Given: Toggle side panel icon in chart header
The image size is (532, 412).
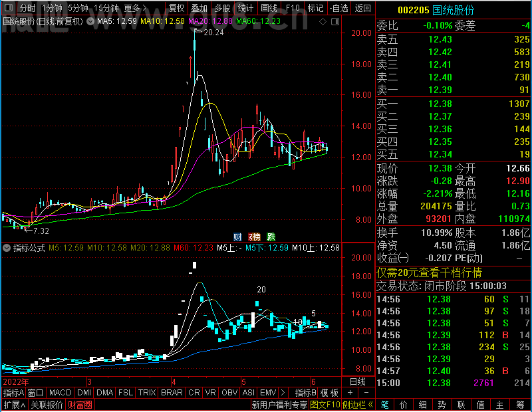Looking at the screenshot, I should (335, 22).
